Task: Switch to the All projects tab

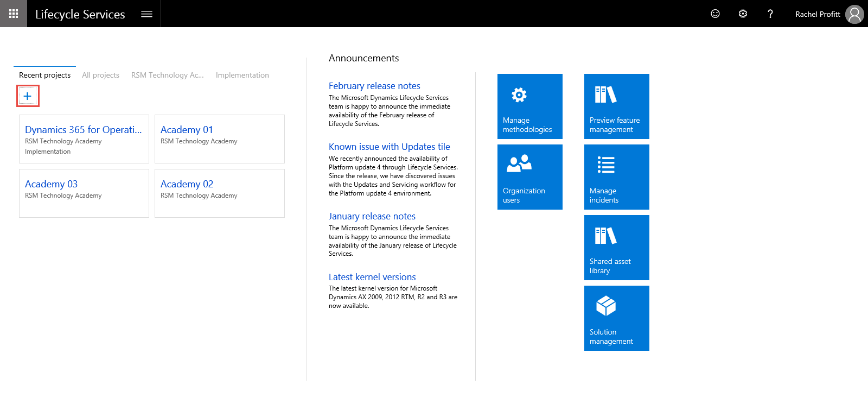Action: 100,75
